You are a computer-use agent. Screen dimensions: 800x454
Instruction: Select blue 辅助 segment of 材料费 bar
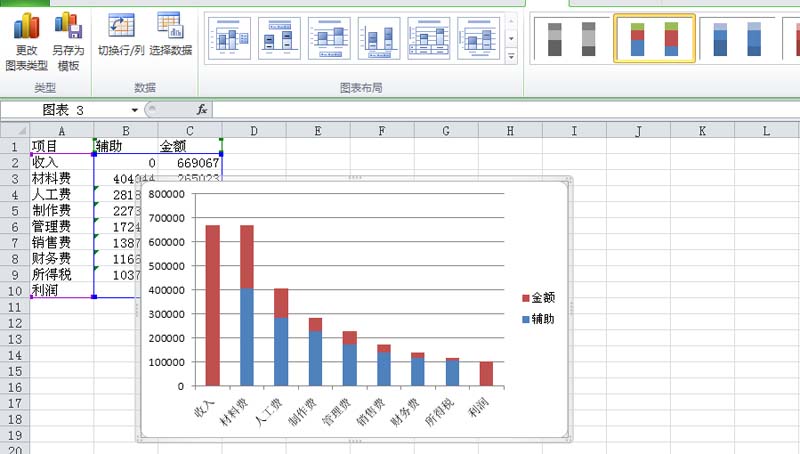pos(247,337)
